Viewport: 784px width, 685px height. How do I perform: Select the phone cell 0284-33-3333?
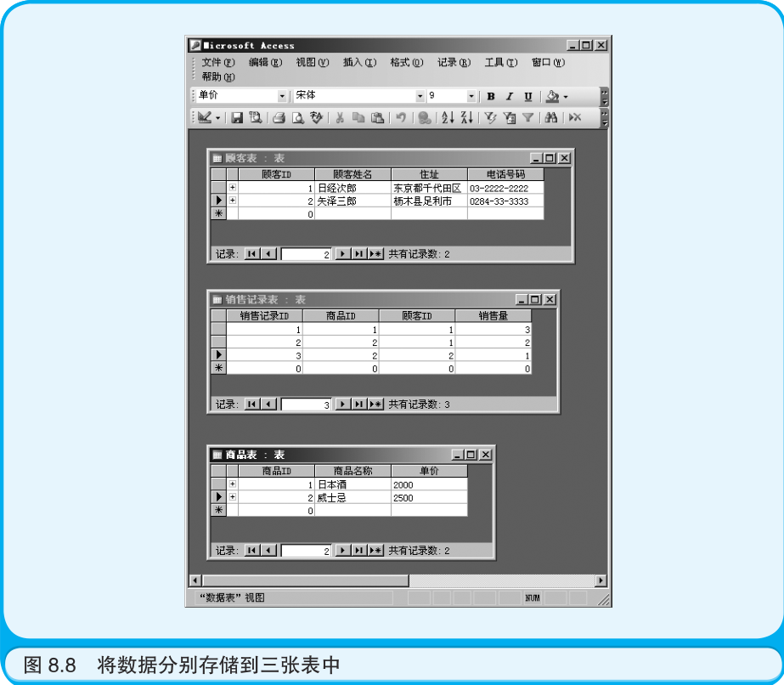coord(505,201)
